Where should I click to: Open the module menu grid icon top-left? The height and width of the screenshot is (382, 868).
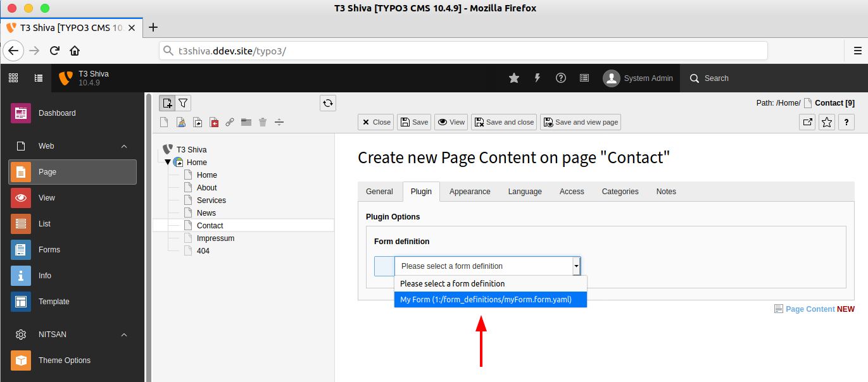pyautogui.click(x=13, y=77)
